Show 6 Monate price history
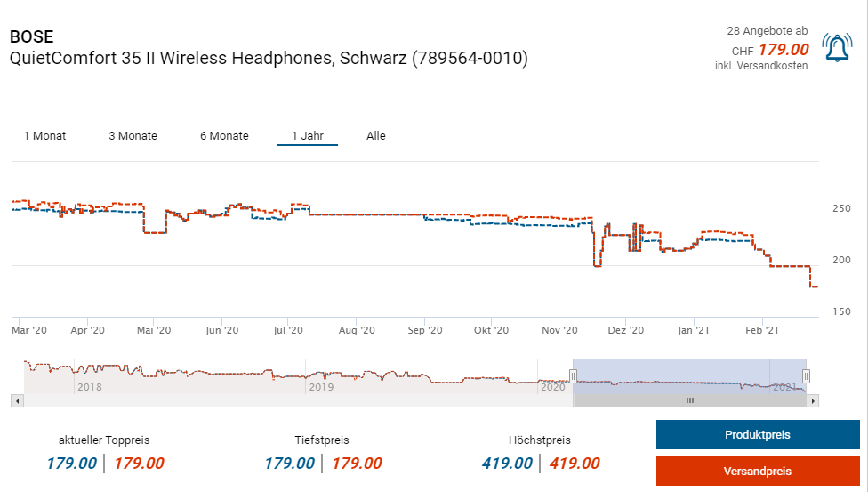Screen dimensions: 868x492 224,136
